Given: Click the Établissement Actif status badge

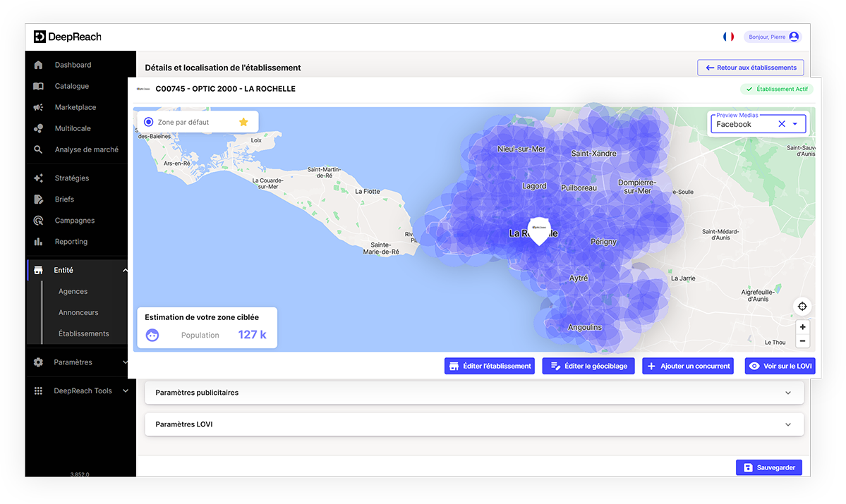Looking at the screenshot, I should tap(777, 89).
